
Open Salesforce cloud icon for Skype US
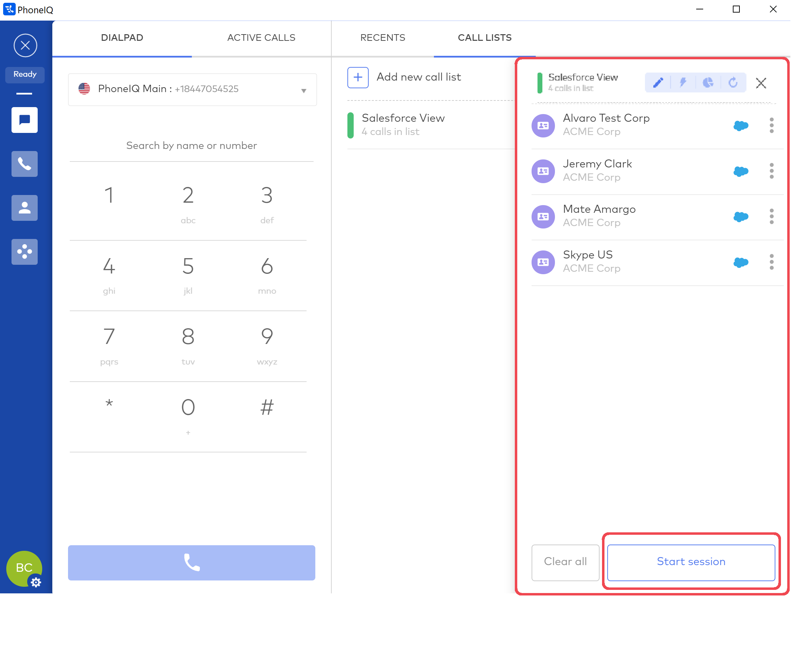(x=740, y=262)
